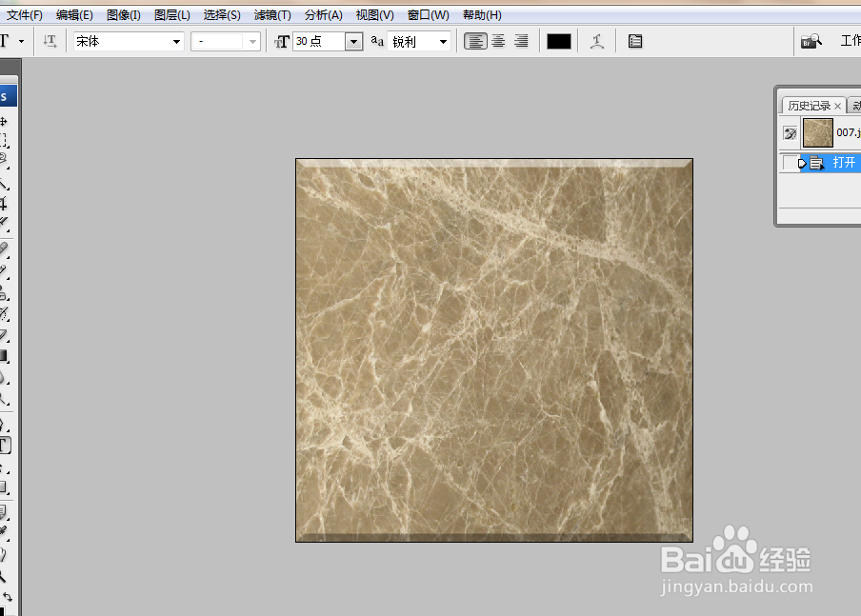This screenshot has height=616, width=861.
Task: Click the font size T icon
Action: (x=282, y=42)
